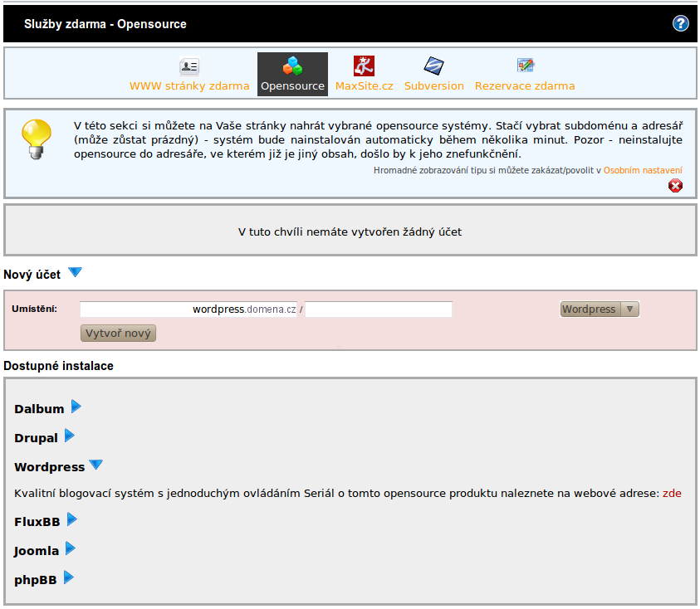This screenshot has height=609, width=700.
Task: Click the MaxSite.cz red runner icon
Action: [364, 66]
